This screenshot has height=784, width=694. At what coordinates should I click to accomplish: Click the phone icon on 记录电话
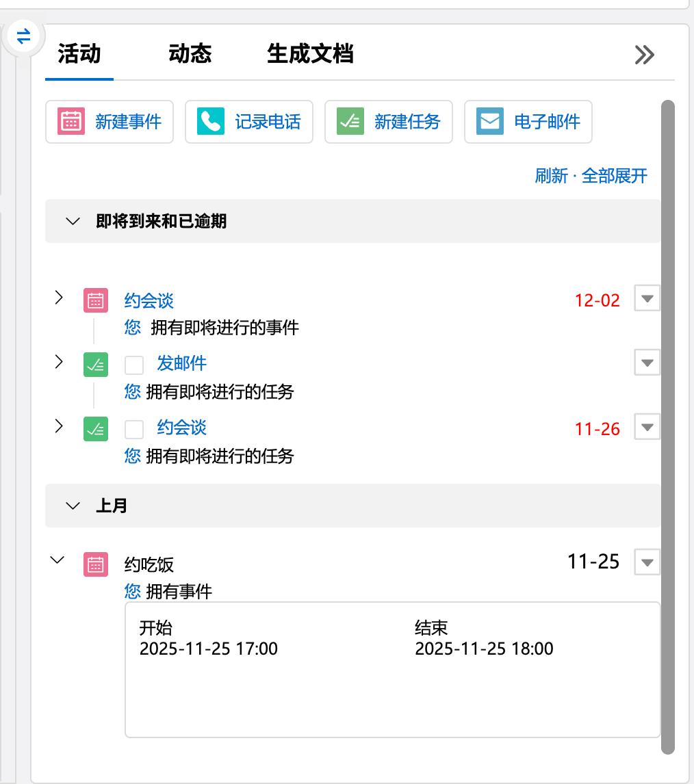coord(211,122)
